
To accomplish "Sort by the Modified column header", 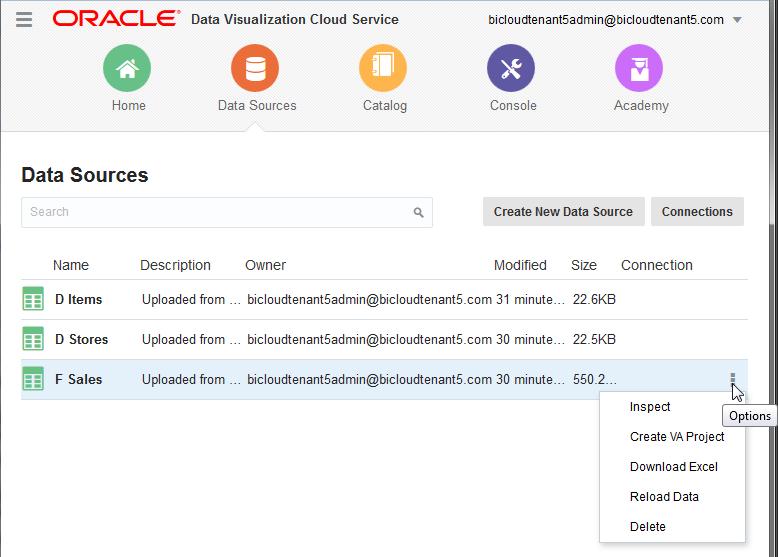I will (x=520, y=265).
